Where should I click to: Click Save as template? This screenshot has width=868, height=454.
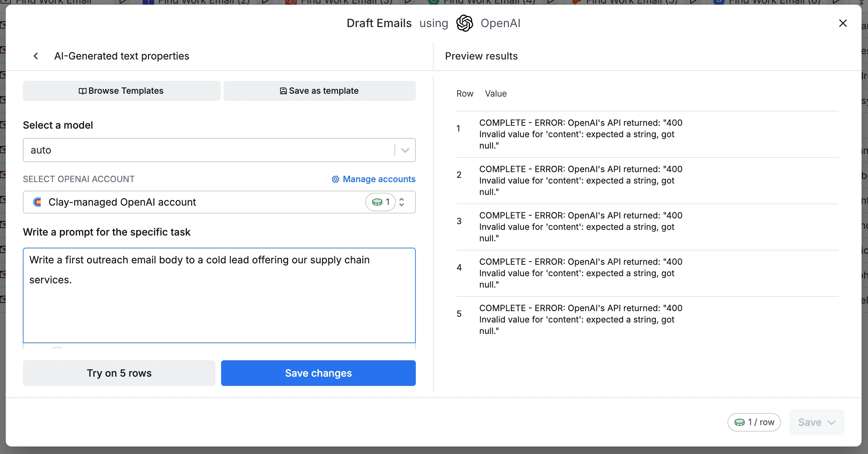(x=319, y=91)
